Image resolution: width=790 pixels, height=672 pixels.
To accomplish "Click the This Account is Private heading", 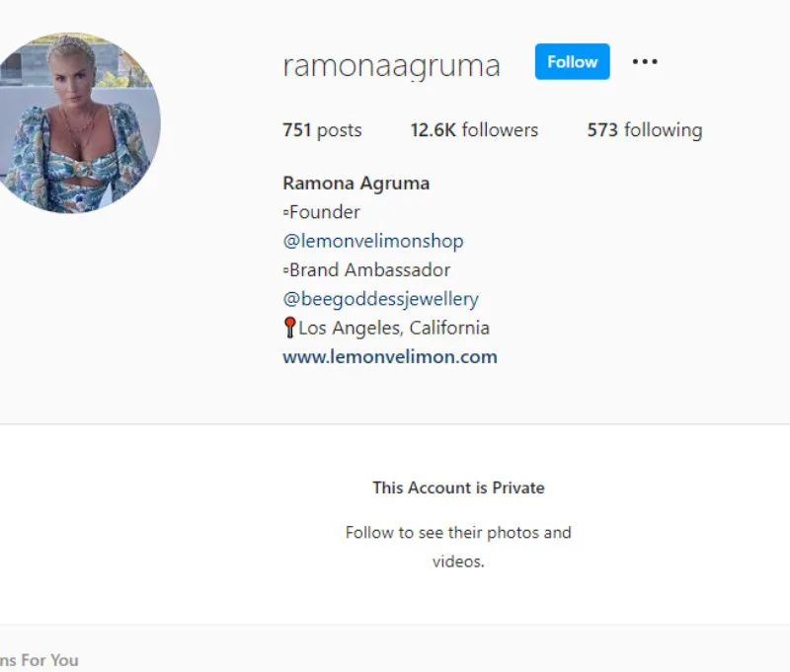I will click(x=458, y=487).
